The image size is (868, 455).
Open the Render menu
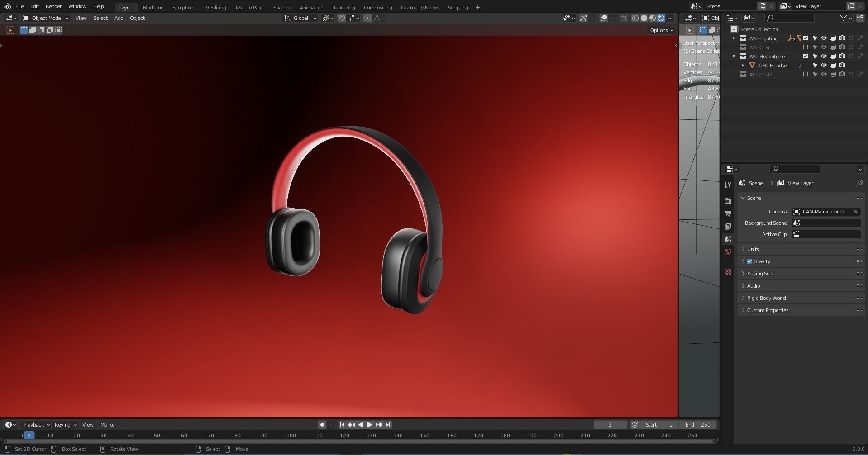pyautogui.click(x=53, y=6)
